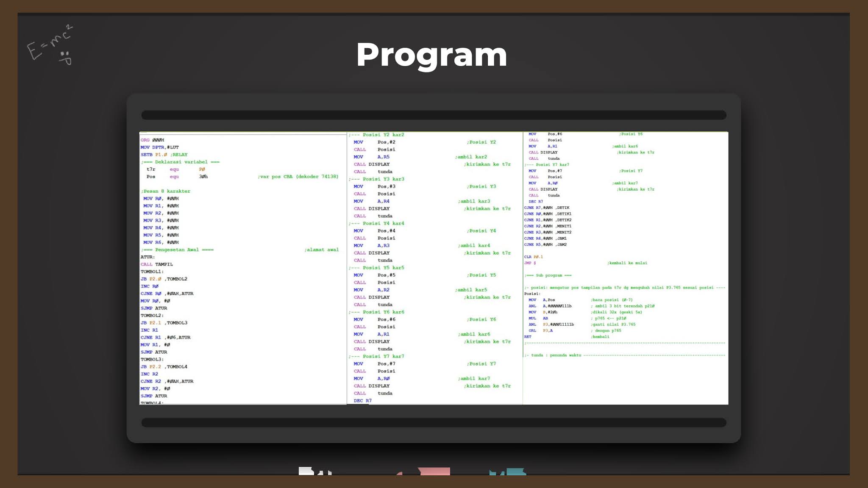Screen dimensions: 868x488
Task: Click "CJNE R7,#00H ,DETIK" in right panel
Action: click(547, 208)
